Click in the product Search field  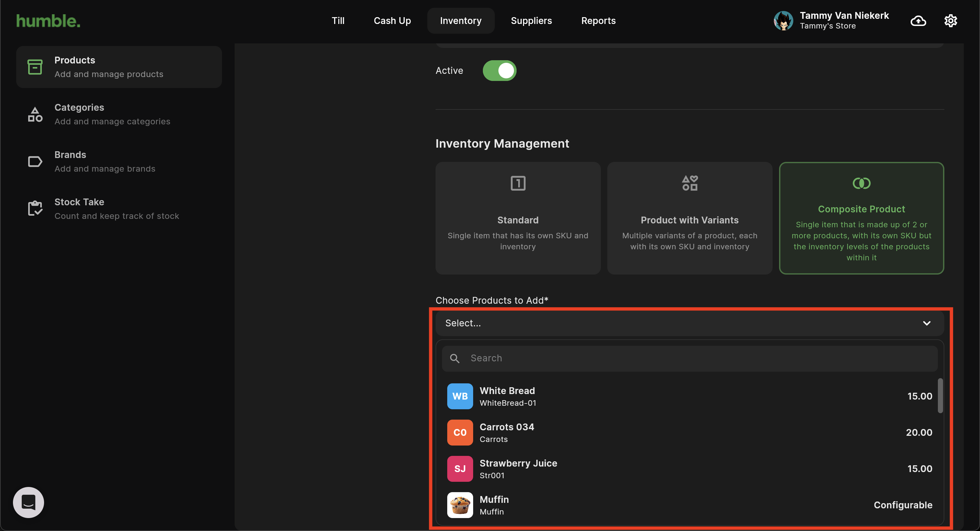[x=689, y=358]
